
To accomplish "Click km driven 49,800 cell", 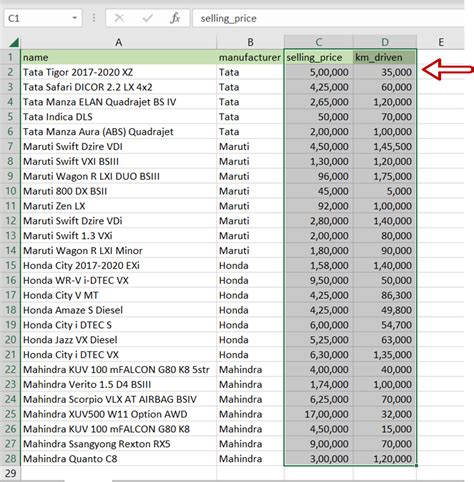I will (385, 310).
